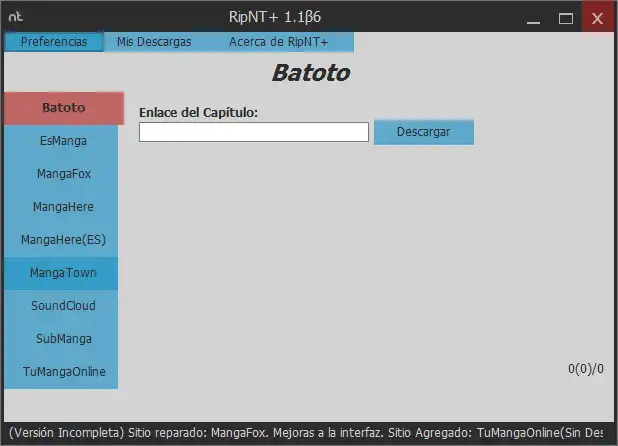Pick SubManga in the sidebar
Image resolution: width=618 pixels, height=446 pixels.
point(61,339)
